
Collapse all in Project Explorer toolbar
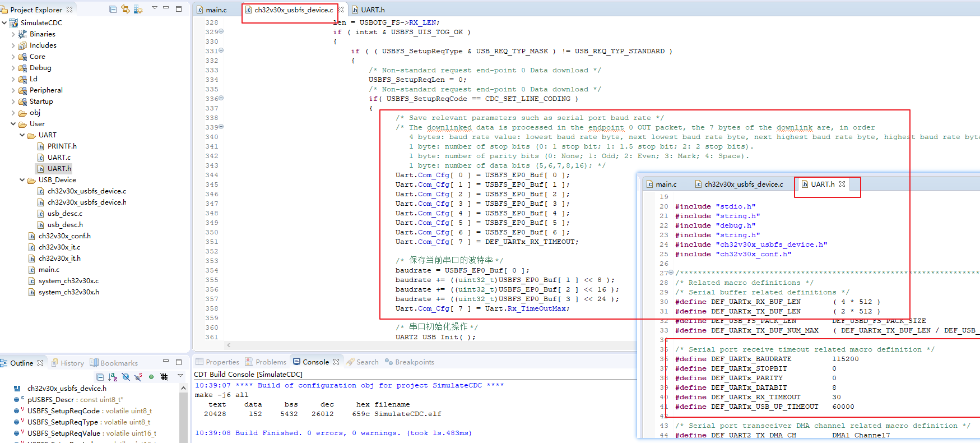coord(113,9)
